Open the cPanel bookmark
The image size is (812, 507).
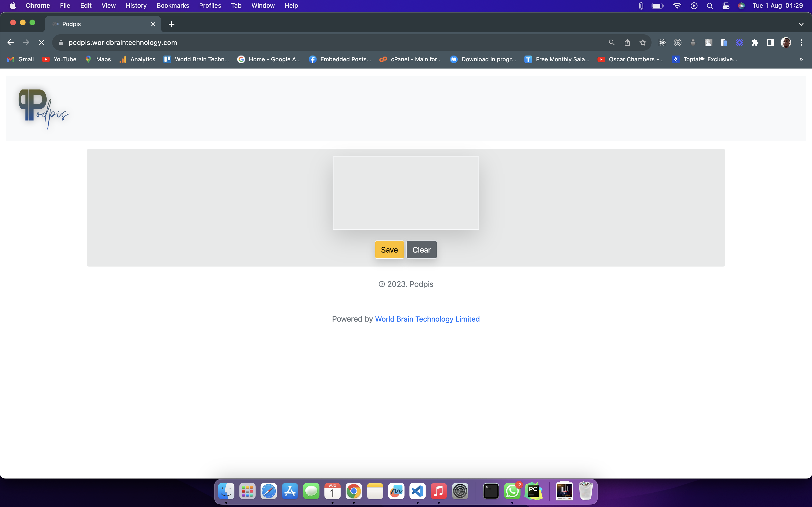(410, 59)
